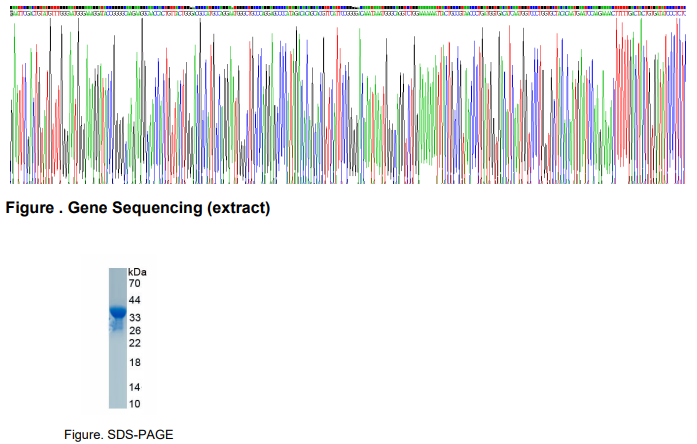Viewport: 697px width, 444px height.
Task: Click the 33 kDa marker label
Action: [x=135, y=317]
